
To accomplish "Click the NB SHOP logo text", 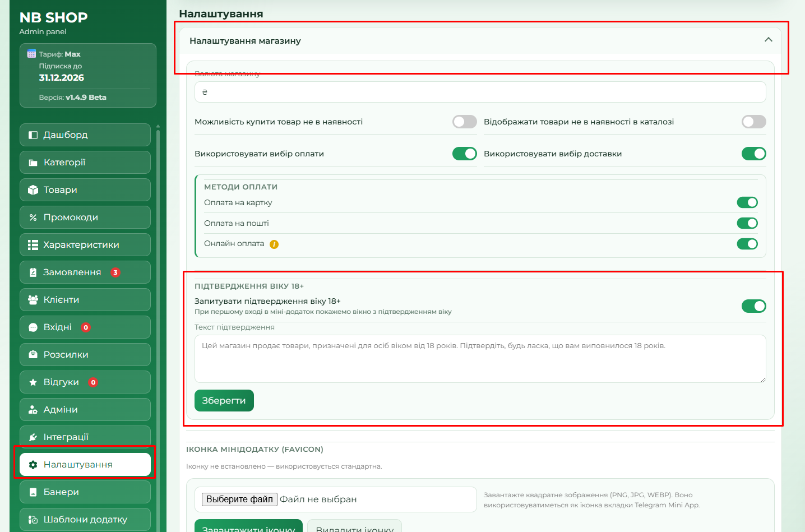I will (x=53, y=17).
